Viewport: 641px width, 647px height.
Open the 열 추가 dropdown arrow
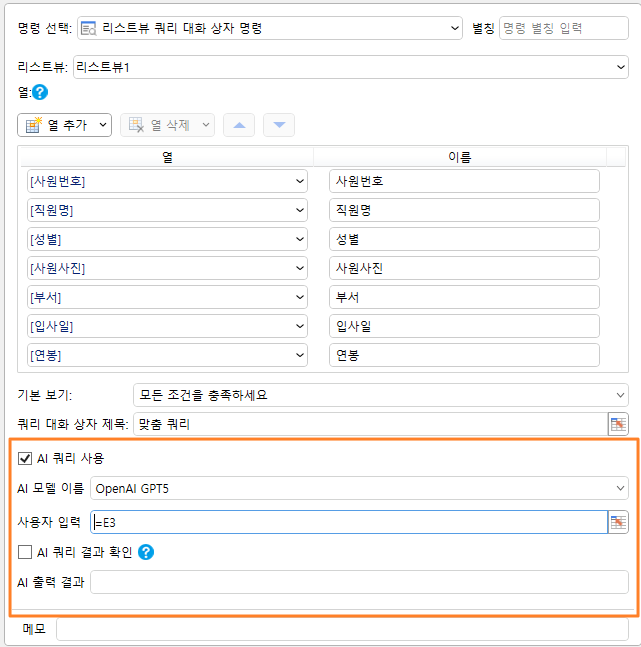[x=103, y=125]
